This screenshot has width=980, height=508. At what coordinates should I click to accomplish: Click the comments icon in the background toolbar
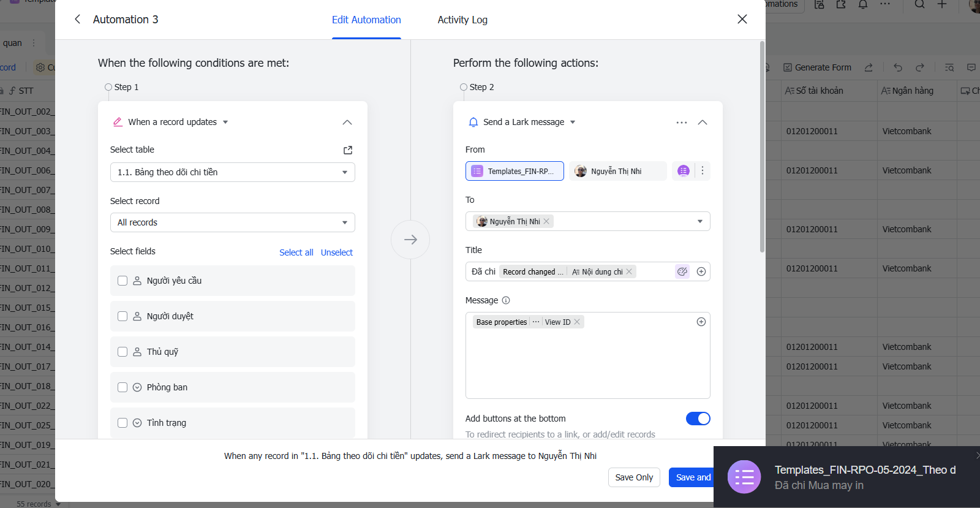(971, 67)
